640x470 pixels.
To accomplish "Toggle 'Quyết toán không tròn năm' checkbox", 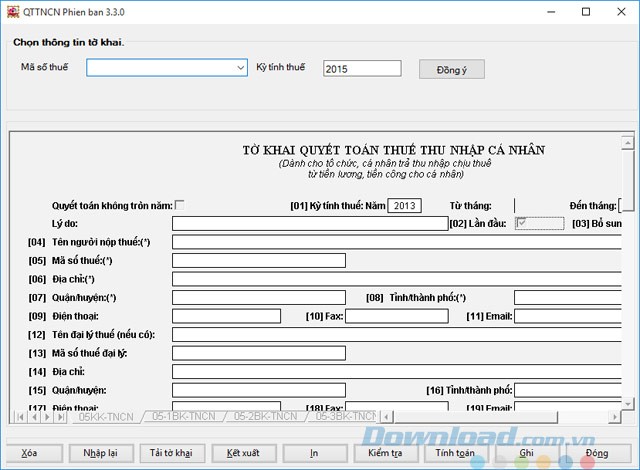I will pyautogui.click(x=180, y=205).
